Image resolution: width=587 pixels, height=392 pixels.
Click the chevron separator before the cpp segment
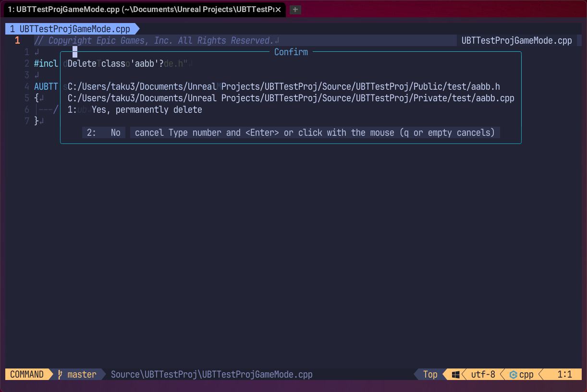[x=501, y=374]
